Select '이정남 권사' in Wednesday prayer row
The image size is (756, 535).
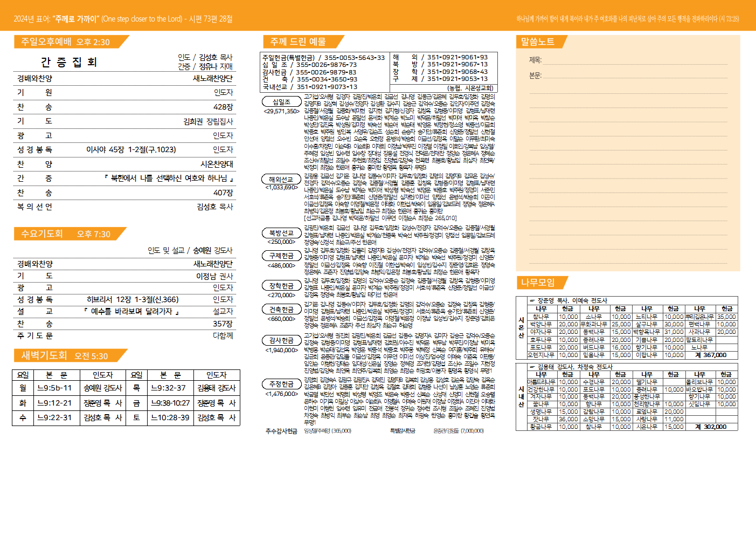pos(214,276)
